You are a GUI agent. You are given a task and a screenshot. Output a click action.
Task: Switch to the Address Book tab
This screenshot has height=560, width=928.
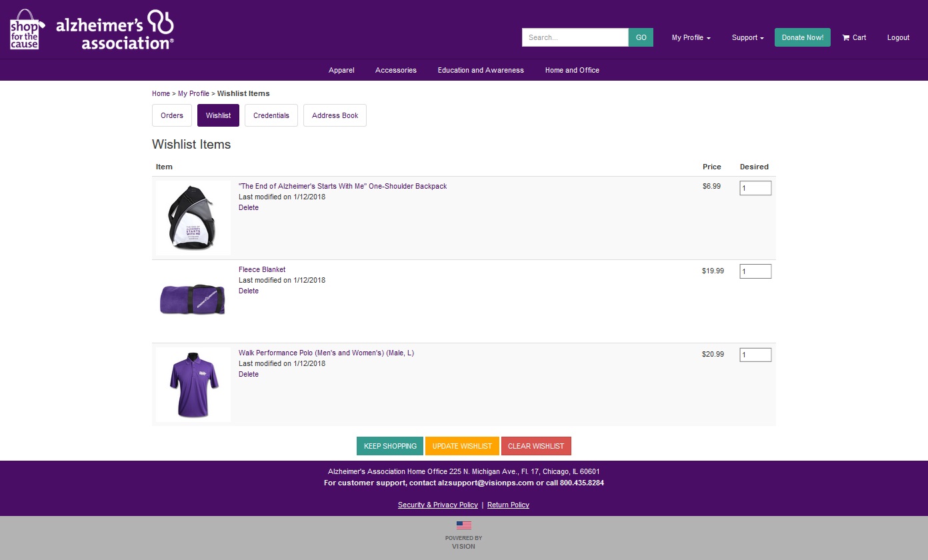335,115
